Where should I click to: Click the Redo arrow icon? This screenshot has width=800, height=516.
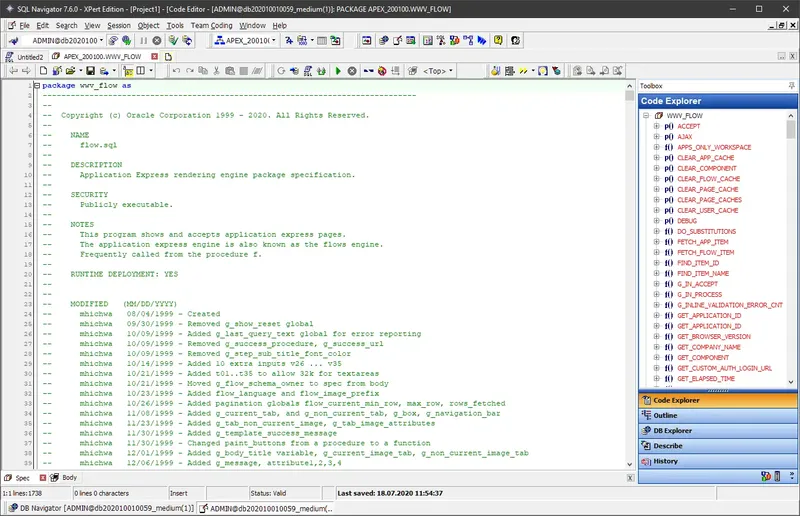190,71
